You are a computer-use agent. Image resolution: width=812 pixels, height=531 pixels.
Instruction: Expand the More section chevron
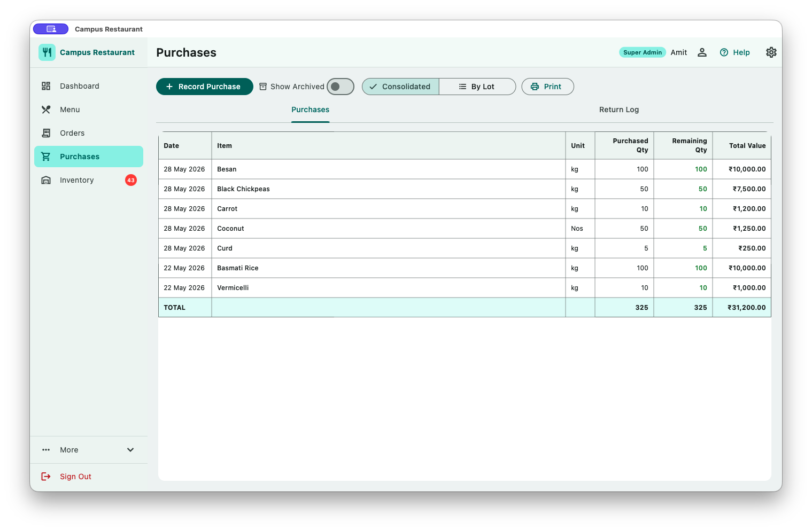pos(130,450)
